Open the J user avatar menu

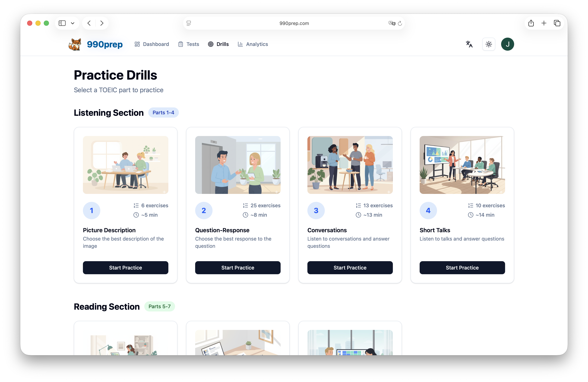[x=507, y=44]
